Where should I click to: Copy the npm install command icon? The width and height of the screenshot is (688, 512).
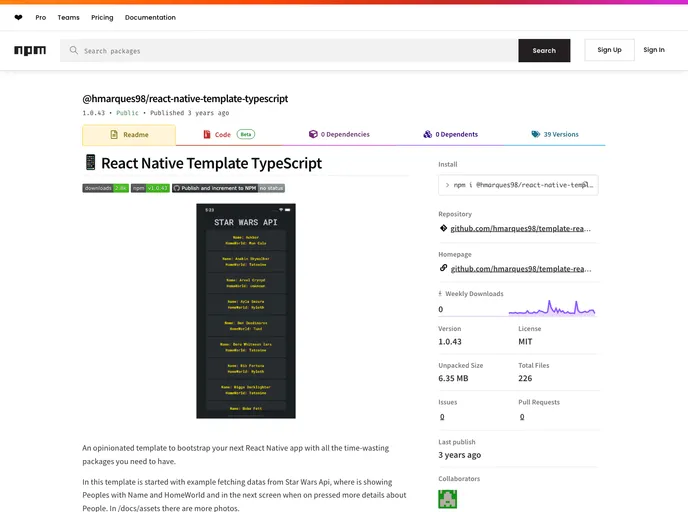click(586, 185)
